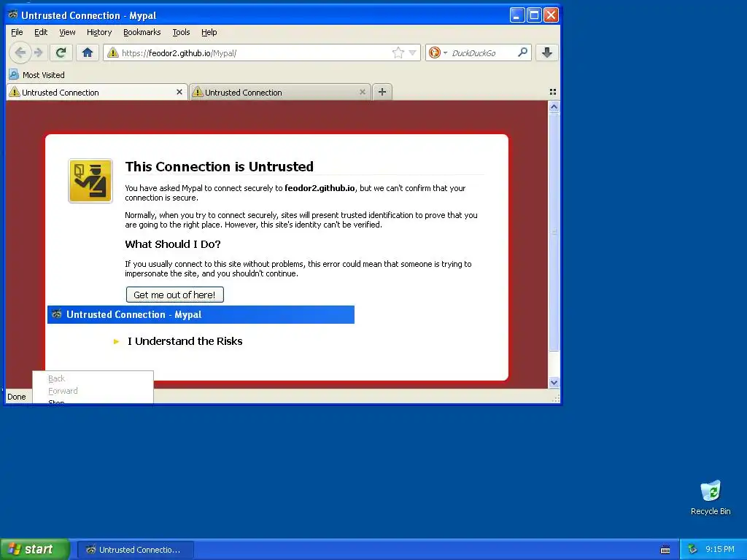The height and width of the screenshot is (560, 747).
Task: Switch to the second Untrusted Connection tab
Action: (279, 92)
